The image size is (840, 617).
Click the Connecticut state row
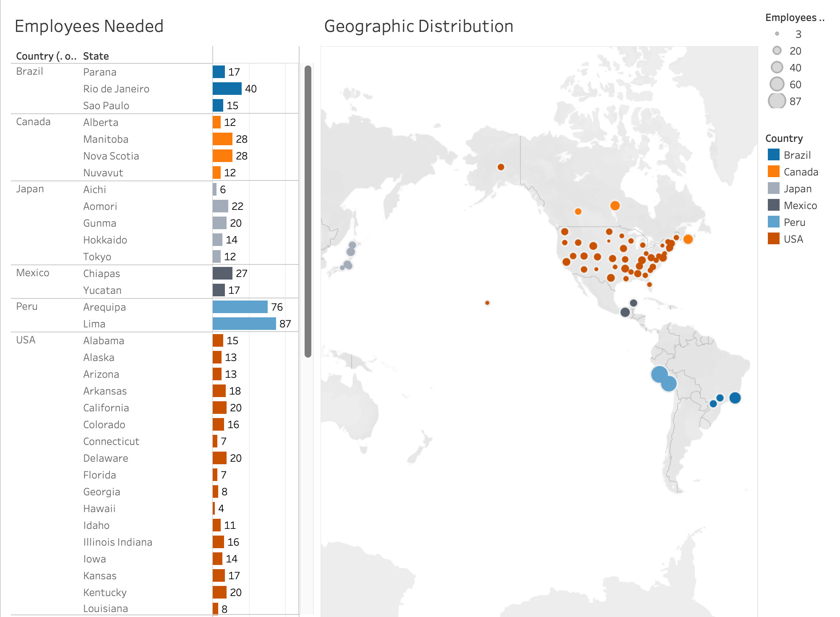point(111,441)
